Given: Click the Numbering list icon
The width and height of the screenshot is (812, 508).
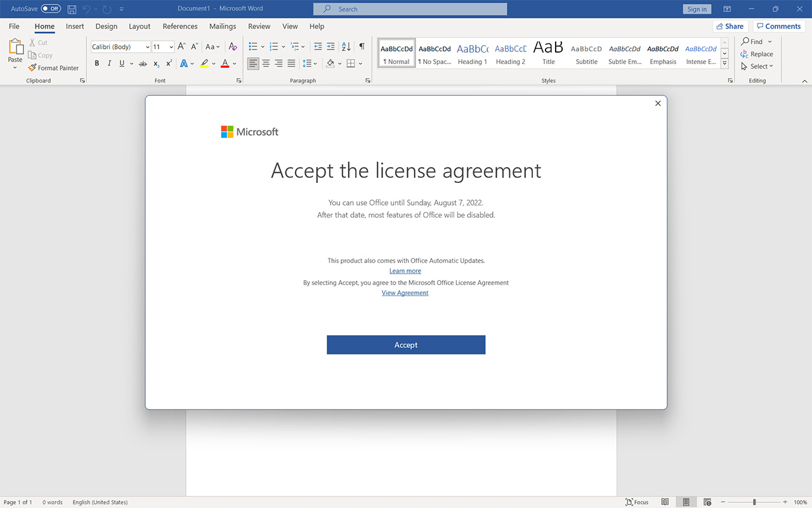Looking at the screenshot, I should coord(274,46).
